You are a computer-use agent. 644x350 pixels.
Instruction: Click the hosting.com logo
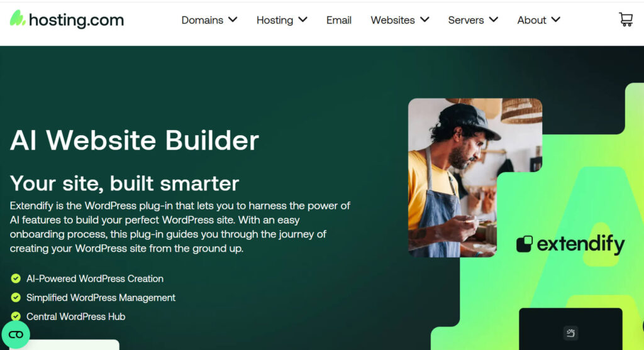(x=67, y=19)
